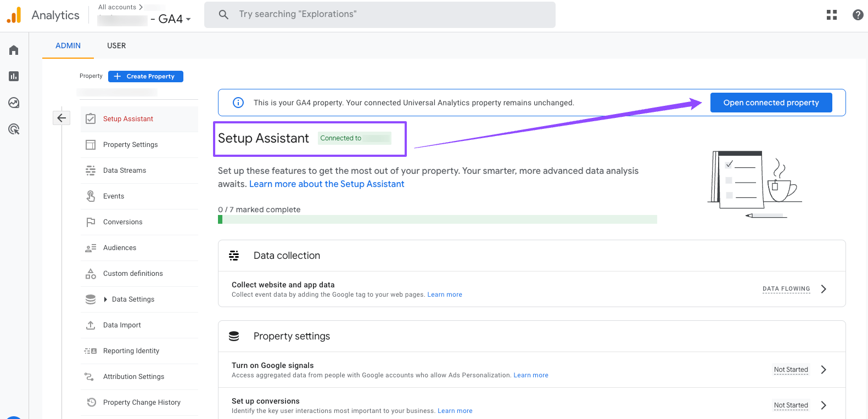Select Reporting Identity menu item
Viewport: 868px width, 419px height.
coord(139,351)
